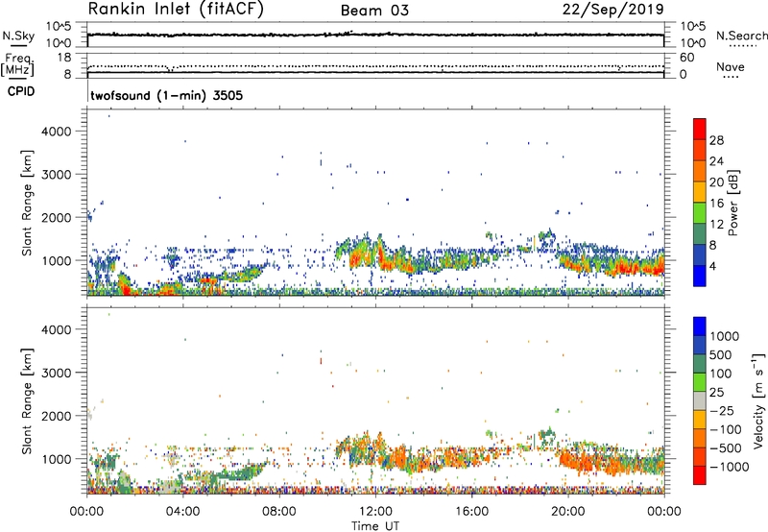The width and height of the screenshot is (768, 532).
Task: Click the 'Time UT' axis title
Action: (375, 526)
